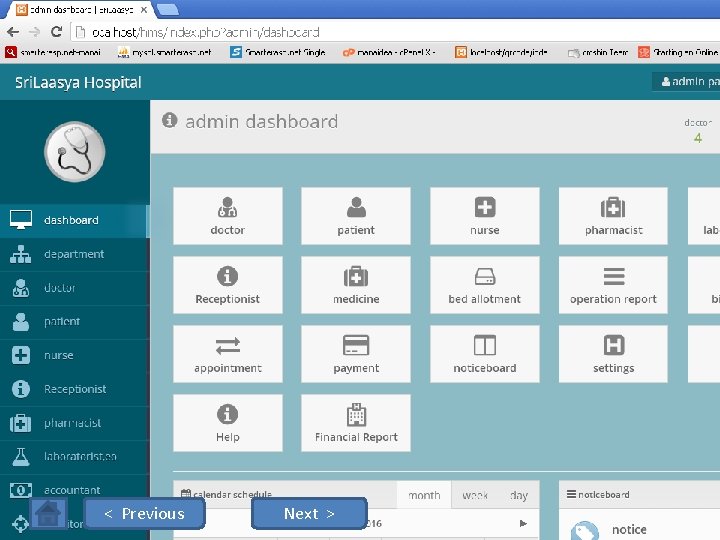This screenshot has width=720, height=540.
Task: Open the Financial Report tile
Action: pyautogui.click(x=356, y=423)
